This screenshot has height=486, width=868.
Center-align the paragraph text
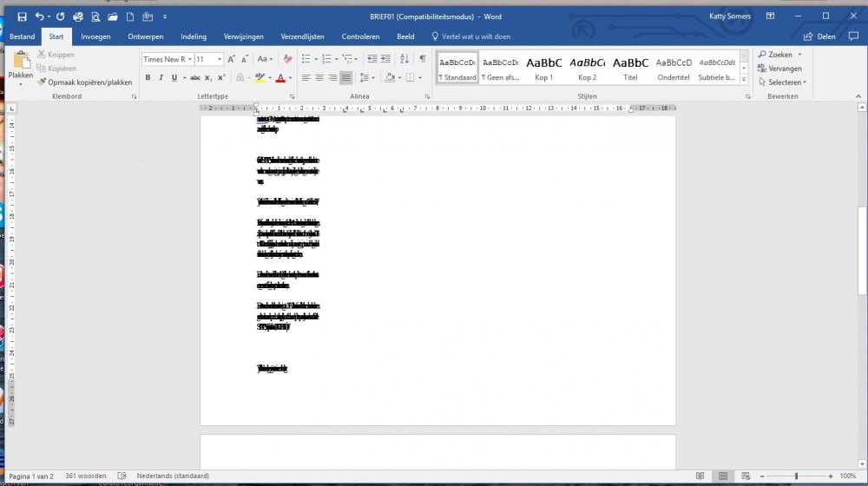pos(319,77)
